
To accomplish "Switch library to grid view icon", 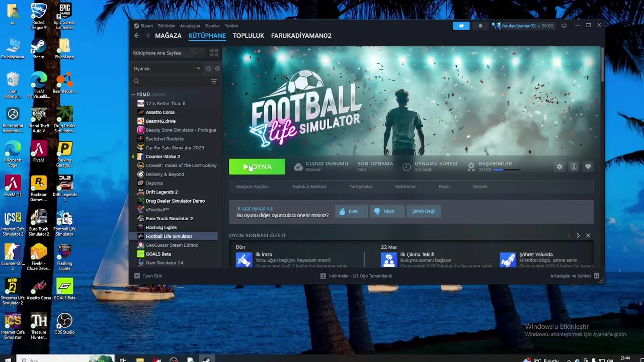I will [214, 53].
